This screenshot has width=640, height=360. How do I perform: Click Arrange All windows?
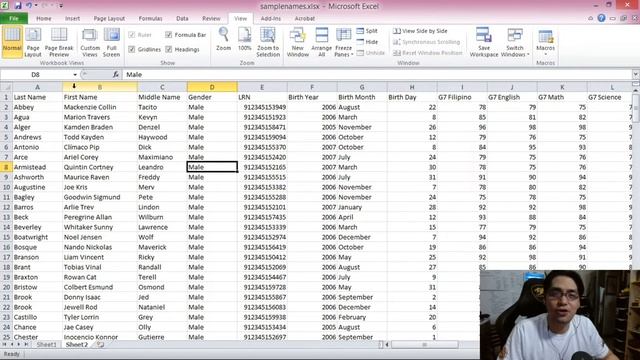tap(321, 42)
